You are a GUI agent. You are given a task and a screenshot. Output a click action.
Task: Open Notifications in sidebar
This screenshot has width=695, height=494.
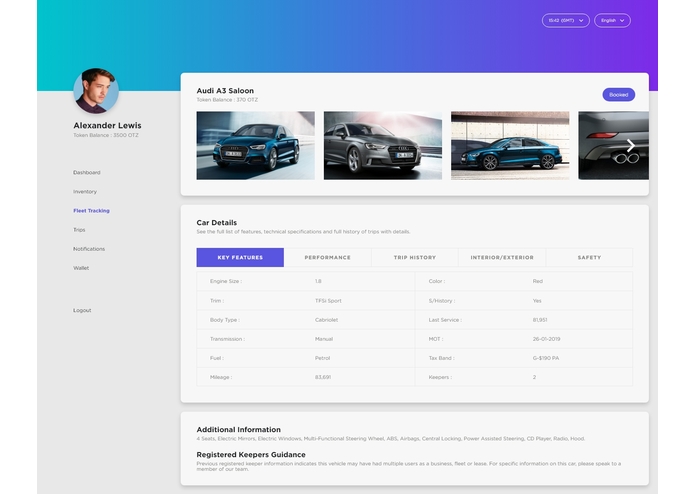[89, 249]
